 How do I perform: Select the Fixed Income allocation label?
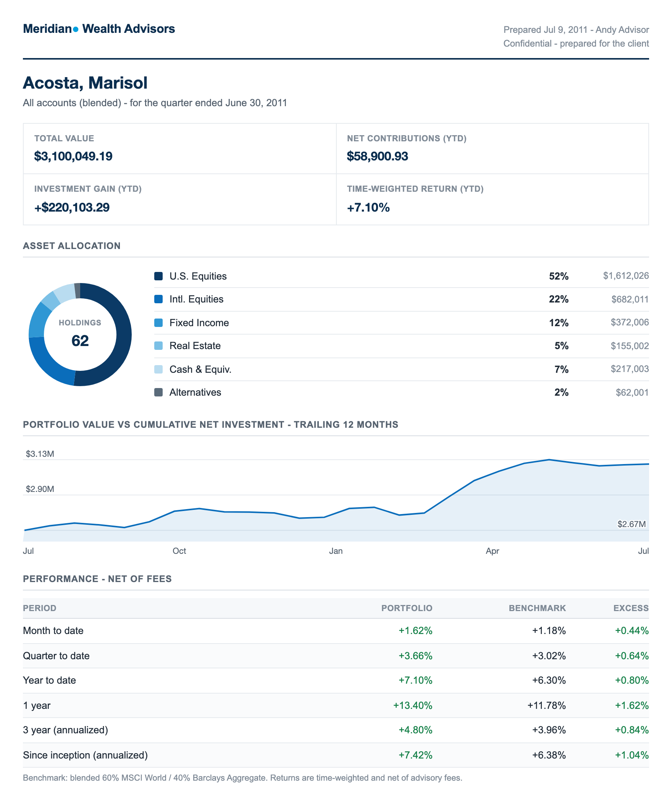[x=199, y=323]
